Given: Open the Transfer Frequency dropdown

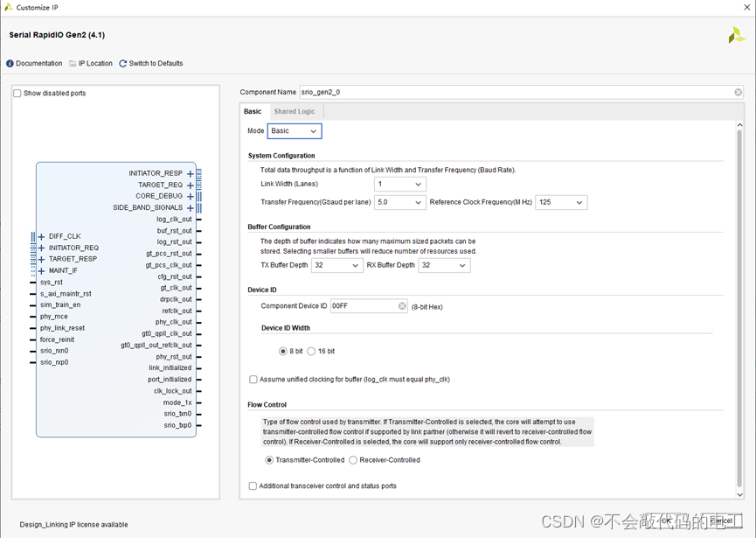Looking at the screenshot, I should [400, 203].
